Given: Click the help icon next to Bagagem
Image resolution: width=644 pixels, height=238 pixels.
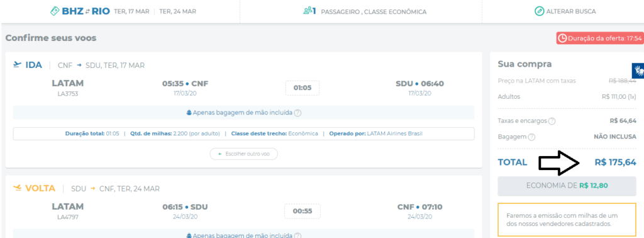Looking at the screenshot, I should click(x=531, y=137).
